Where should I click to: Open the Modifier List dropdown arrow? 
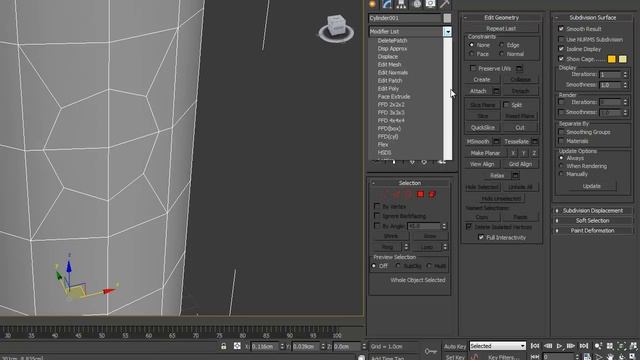[x=448, y=31]
